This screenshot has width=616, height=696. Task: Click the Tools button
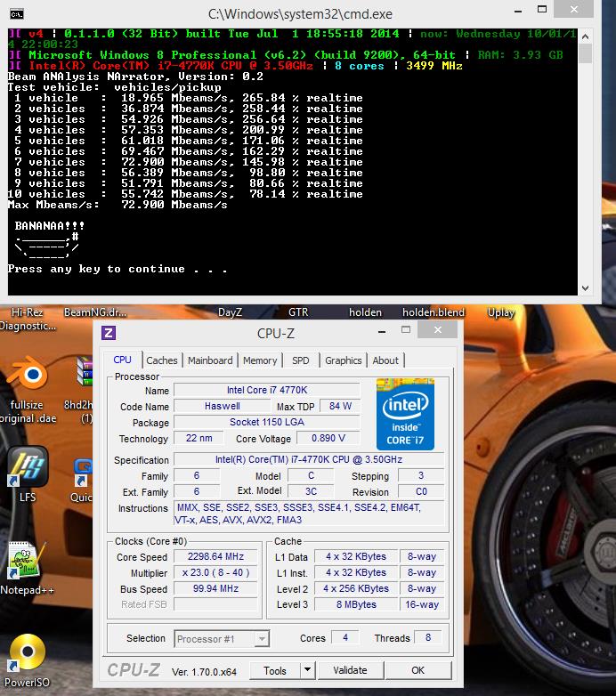tap(275, 670)
